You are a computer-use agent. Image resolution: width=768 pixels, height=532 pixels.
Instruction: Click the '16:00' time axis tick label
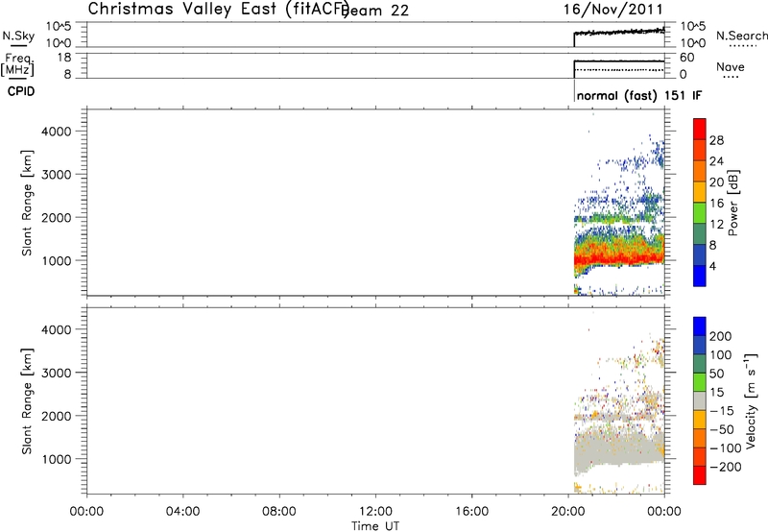tap(471, 512)
